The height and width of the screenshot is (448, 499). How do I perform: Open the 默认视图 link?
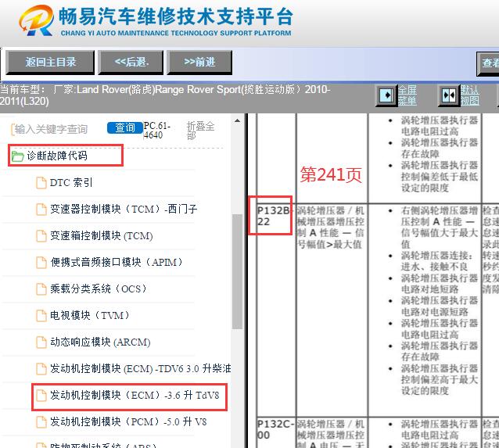click(470, 95)
